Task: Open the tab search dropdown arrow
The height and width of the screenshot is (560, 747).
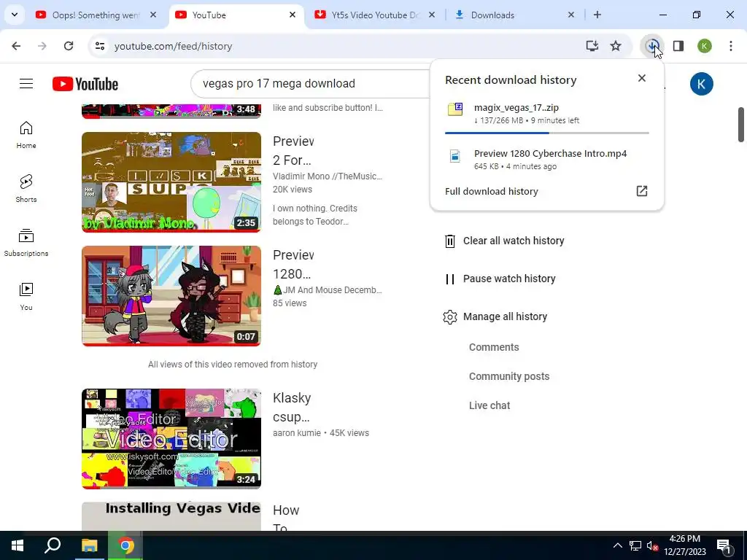Action: click(15, 15)
